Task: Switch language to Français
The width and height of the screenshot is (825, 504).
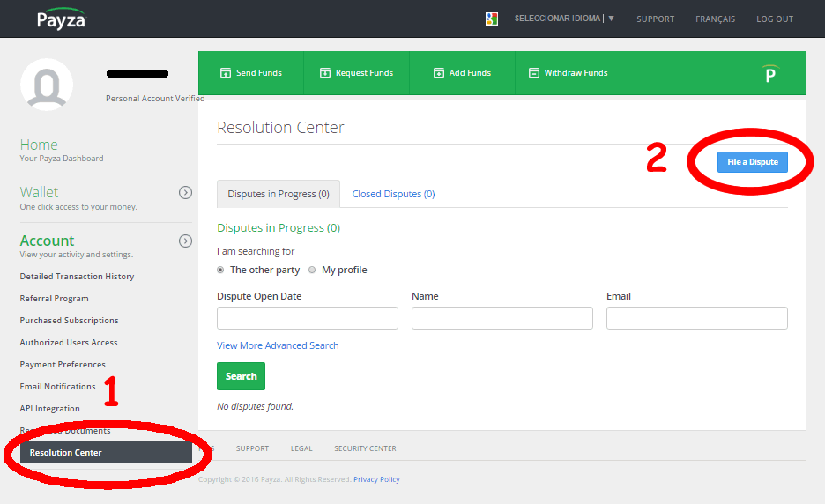Action: [x=715, y=19]
